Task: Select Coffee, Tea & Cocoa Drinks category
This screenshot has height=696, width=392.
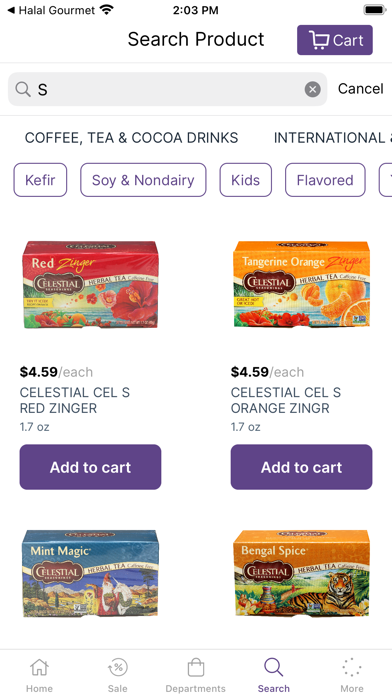Action: pos(131,138)
